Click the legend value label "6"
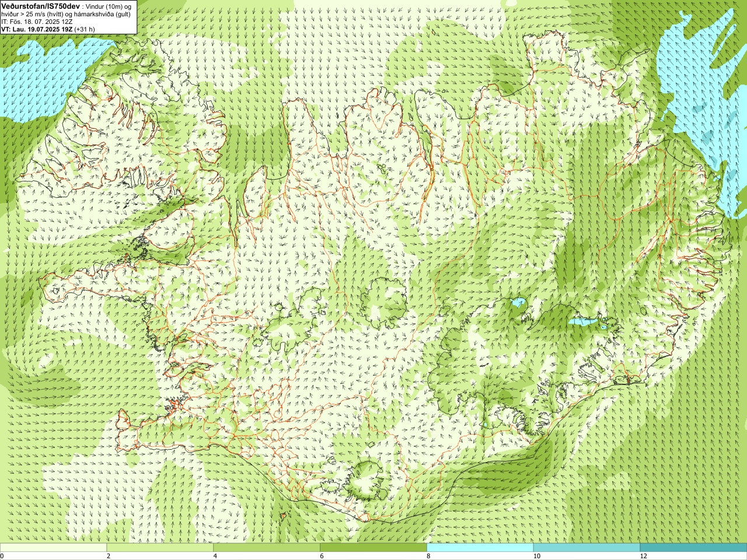 coord(322,556)
